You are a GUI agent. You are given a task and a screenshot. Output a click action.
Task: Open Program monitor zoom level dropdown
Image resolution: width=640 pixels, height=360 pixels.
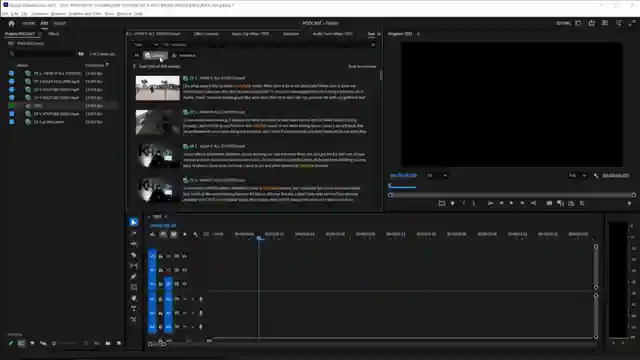(x=437, y=176)
